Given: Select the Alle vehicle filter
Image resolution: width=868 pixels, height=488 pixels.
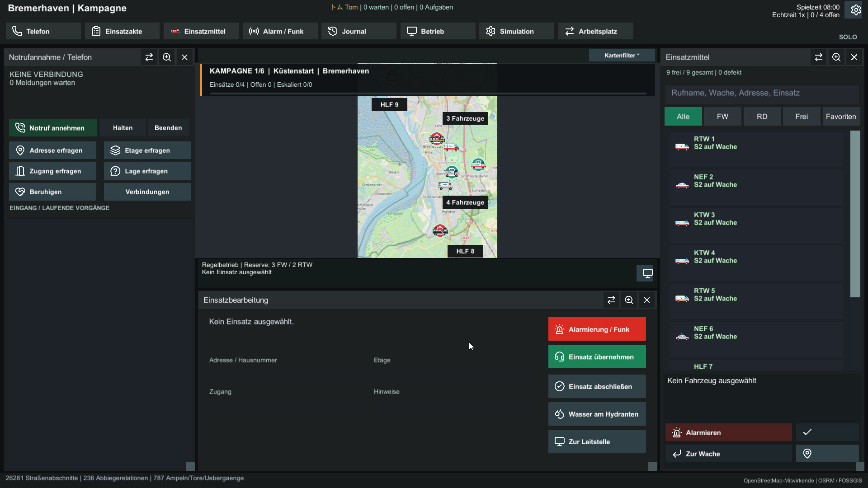Looking at the screenshot, I should pos(683,117).
